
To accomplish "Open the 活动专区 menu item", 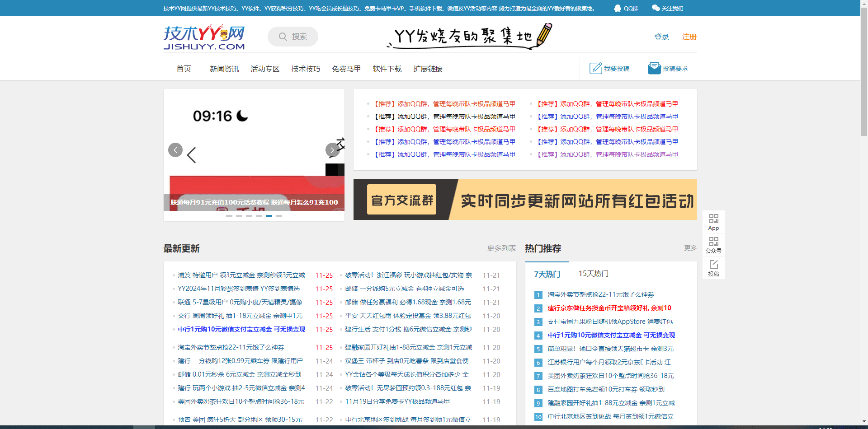I will click(264, 69).
